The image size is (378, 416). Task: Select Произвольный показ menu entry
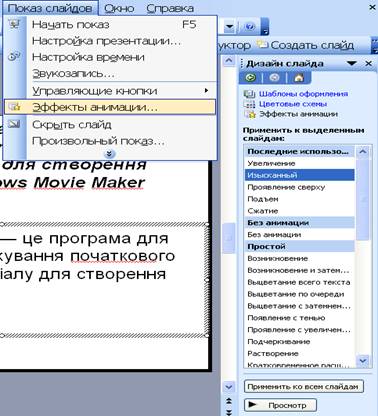click(x=110, y=141)
